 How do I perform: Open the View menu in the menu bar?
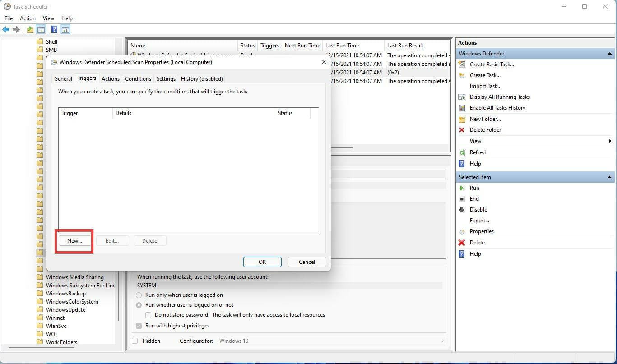(x=48, y=18)
